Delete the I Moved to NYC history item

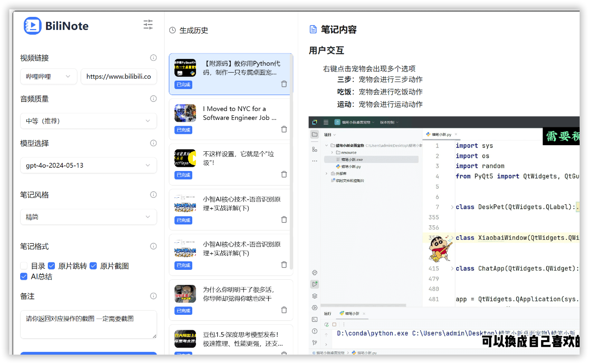point(284,129)
